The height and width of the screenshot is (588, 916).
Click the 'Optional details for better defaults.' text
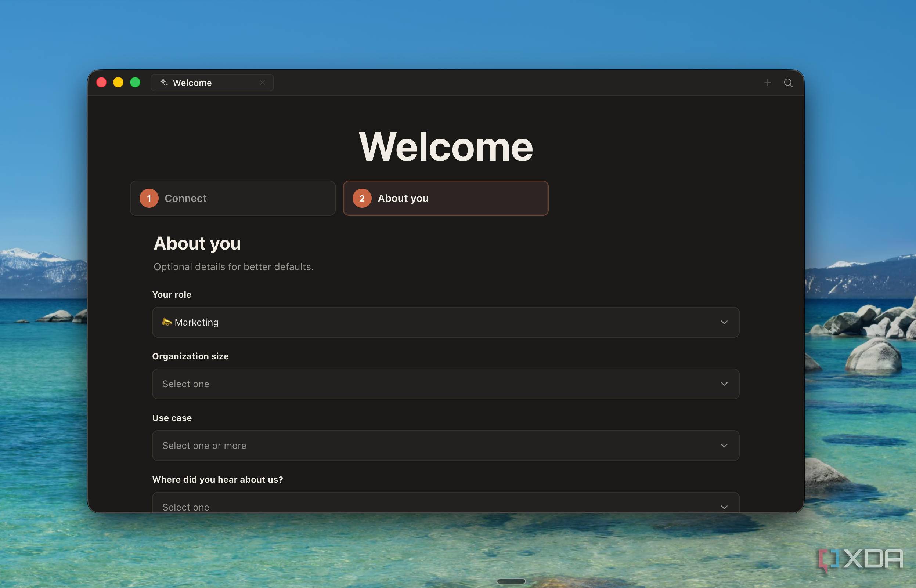point(233,266)
